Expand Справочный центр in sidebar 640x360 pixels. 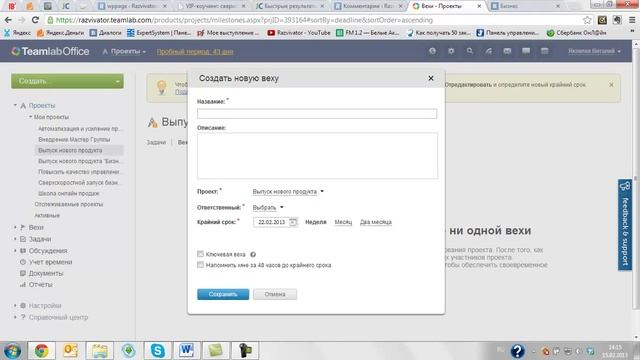(x=16, y=317)
